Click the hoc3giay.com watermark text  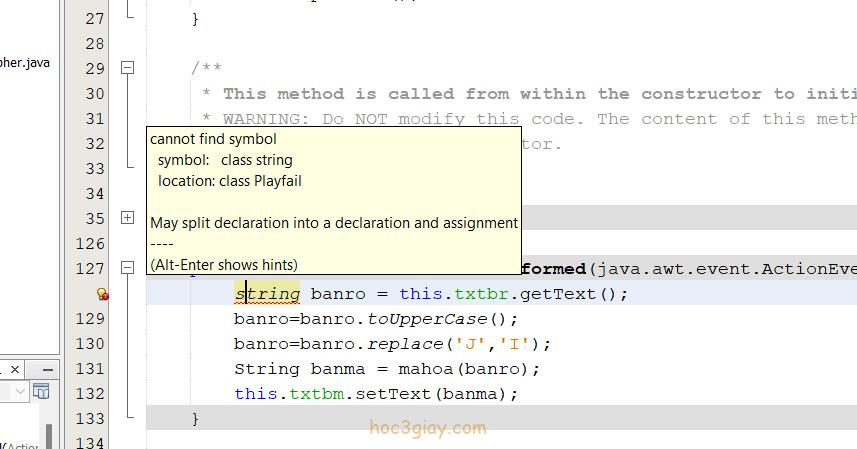[425, 428]
